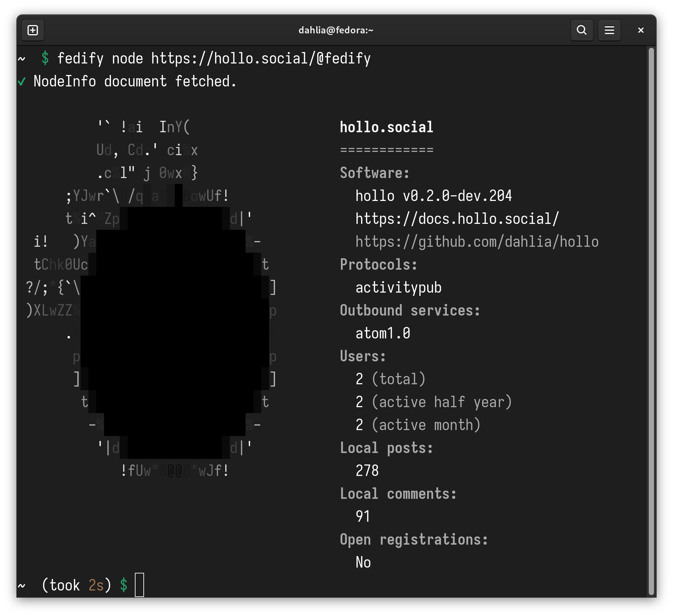Click the green checkmark before NodeInfo
The height and width of the screenshot is (616, 673).
point(22,82)
